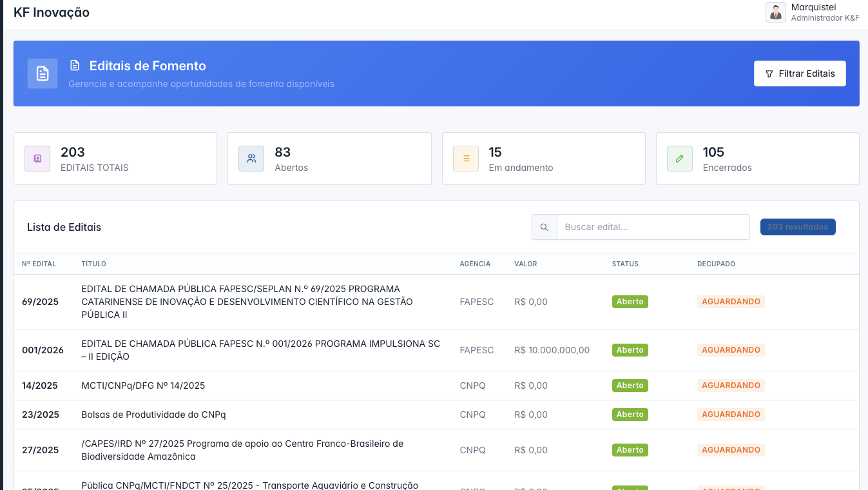Type in the Buscar edital search field
This screenshot has width=868, height=490.
tap(653, 227)
